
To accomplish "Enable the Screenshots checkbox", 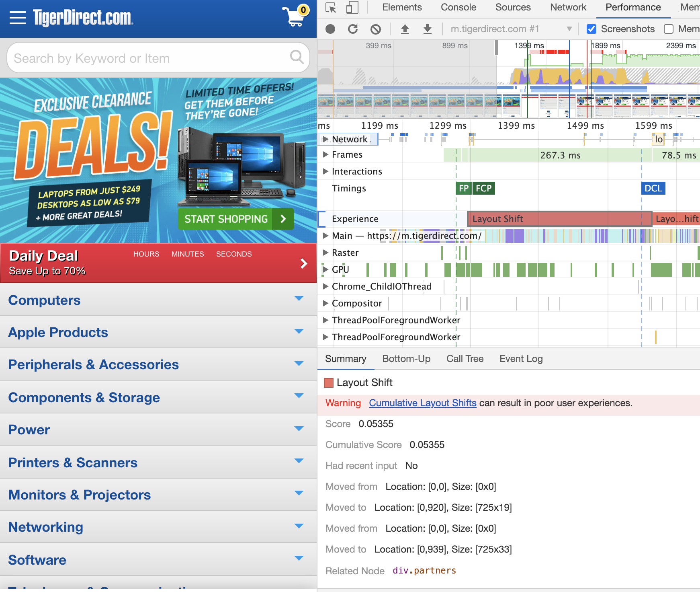I will tap(591, 29).
